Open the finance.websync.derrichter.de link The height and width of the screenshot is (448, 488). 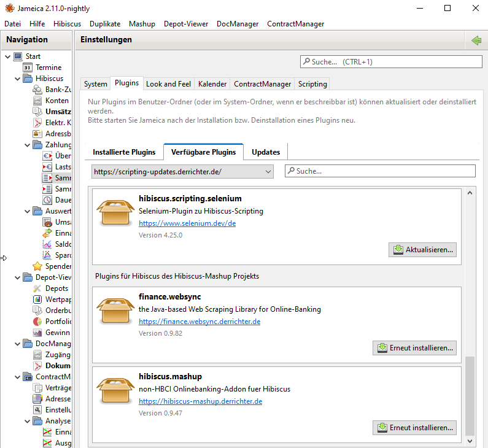(199, 322)
